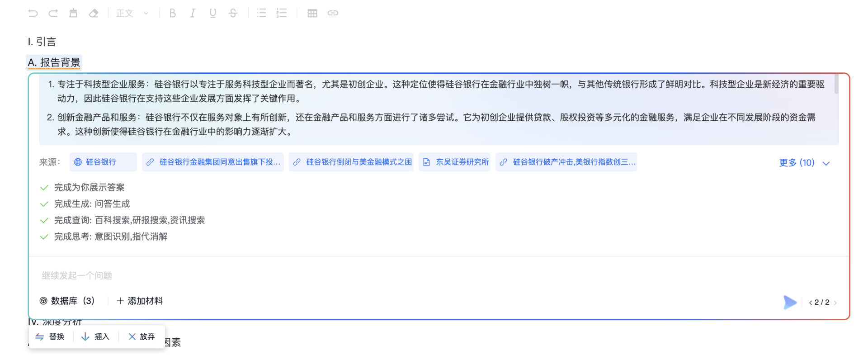The width and height of the screenshot is (868, 360).
Task: Click the answer panel vertical scrollbar
Action: pyautogui.click(x=836, y=85)
